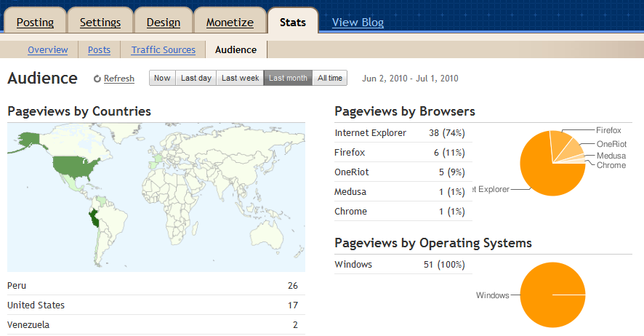Click the Chrome browser row
This screenshot has width=644, height=336.
click(x=403, y=212)
